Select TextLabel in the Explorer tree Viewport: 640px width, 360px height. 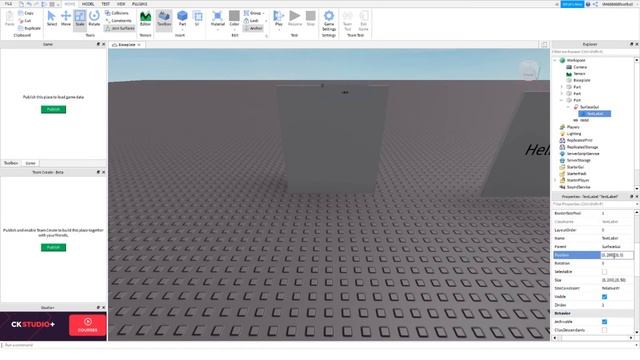click(x=595, y=113)
